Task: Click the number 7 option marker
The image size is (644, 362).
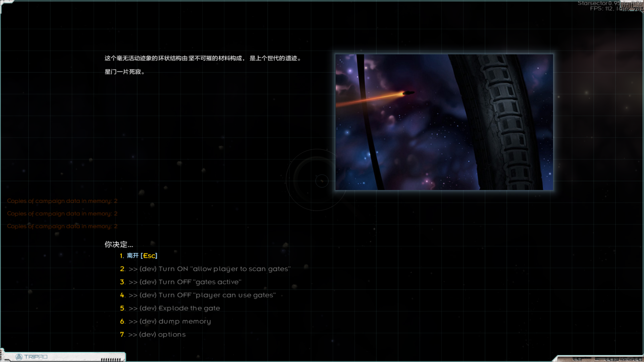Action: click(x=122, y=334)
